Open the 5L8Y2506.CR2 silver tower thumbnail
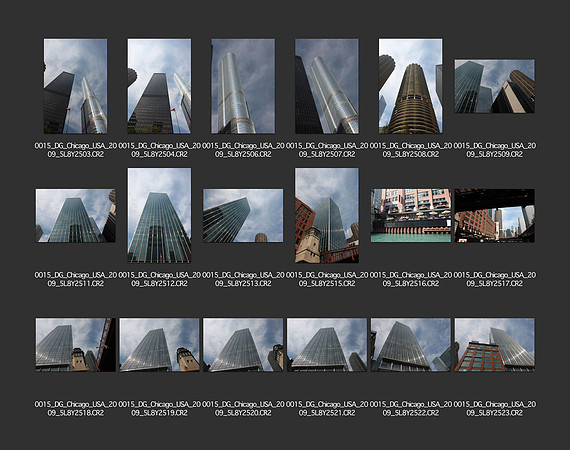The width and height of the screenshot is (570, 450). 243,86
